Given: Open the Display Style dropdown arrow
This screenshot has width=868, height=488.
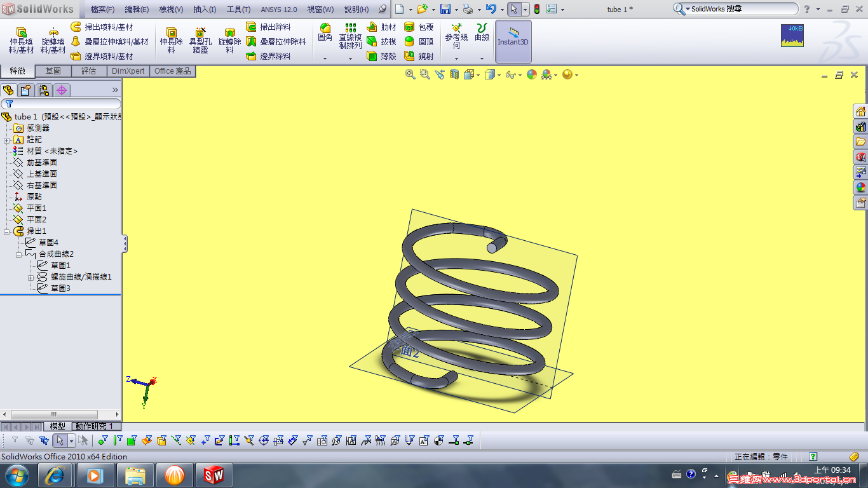Looking at the screenshot, I should coord(499,74).
